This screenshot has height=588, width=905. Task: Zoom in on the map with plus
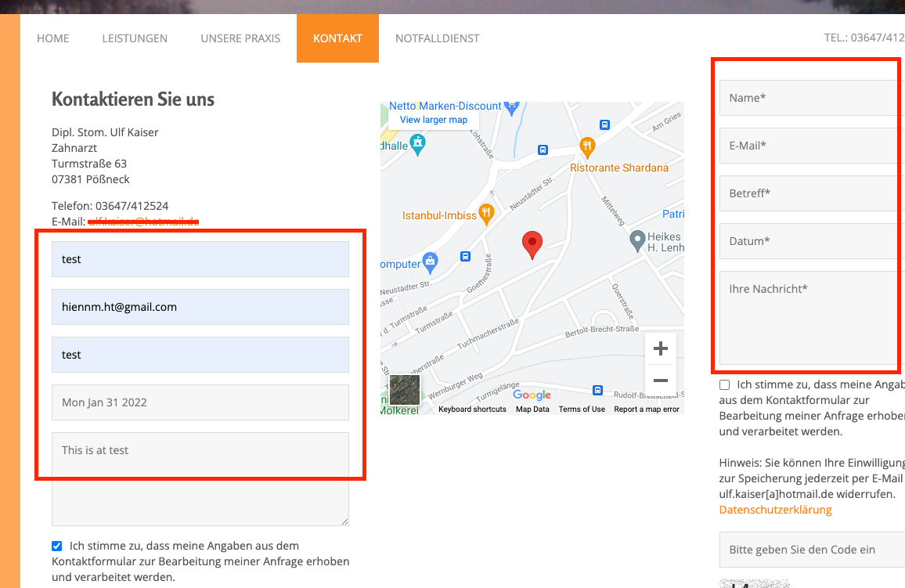(660, 349)
